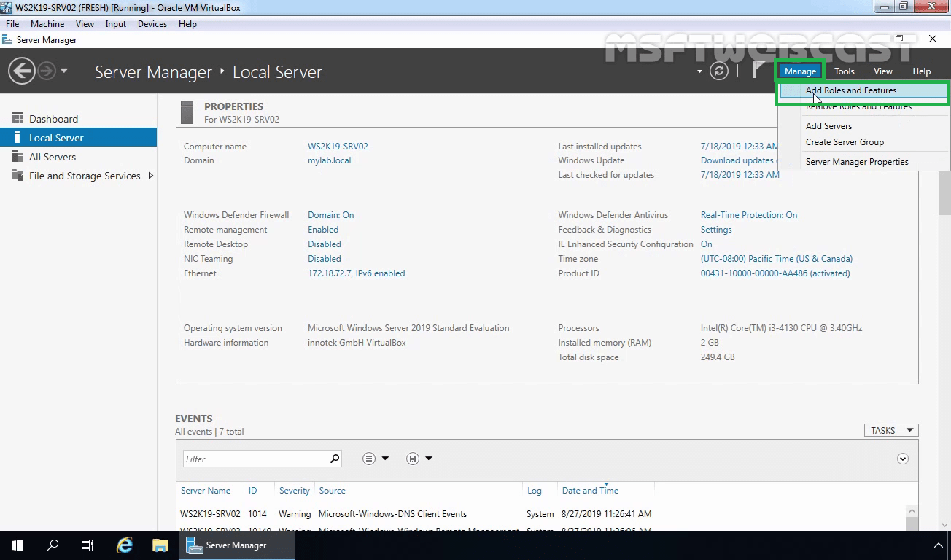Open the mylab.local domain link

point(329,160)
